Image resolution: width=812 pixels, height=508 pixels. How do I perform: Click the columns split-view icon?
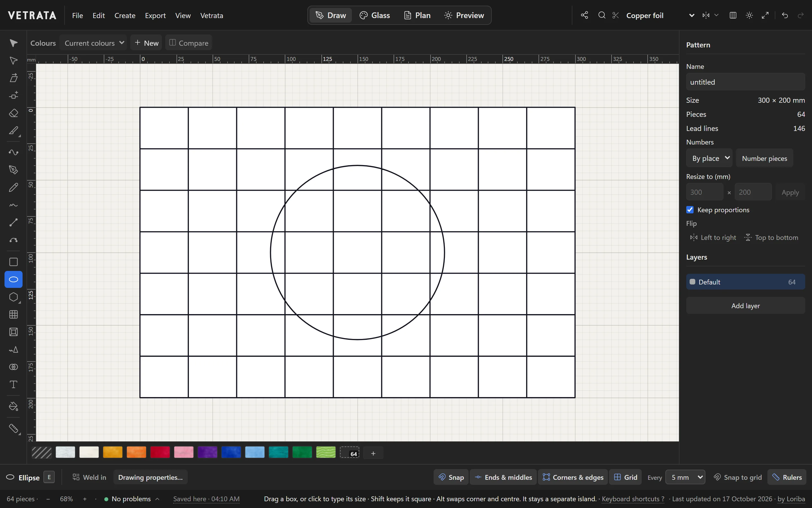[x=733, y=15]
